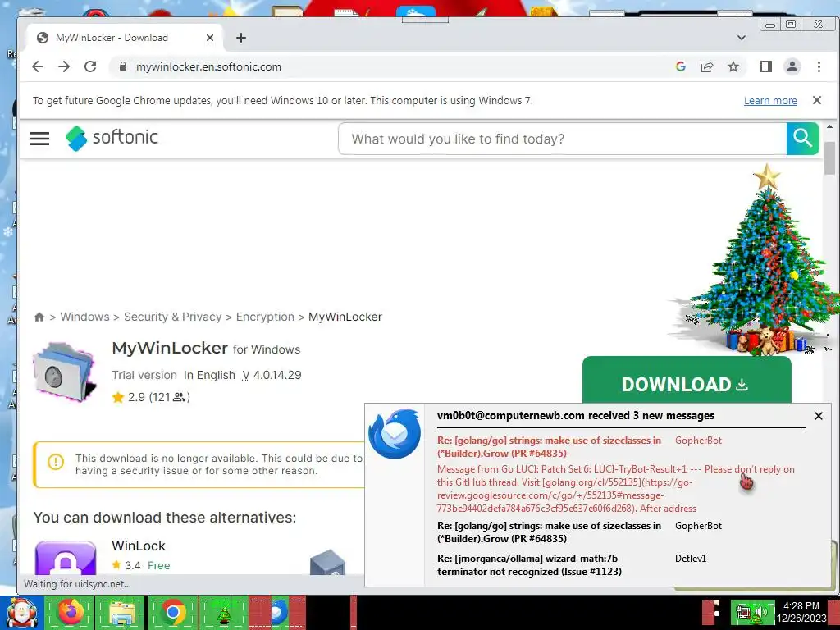
Task: Click the address bar URL
Action: point(208,67)
